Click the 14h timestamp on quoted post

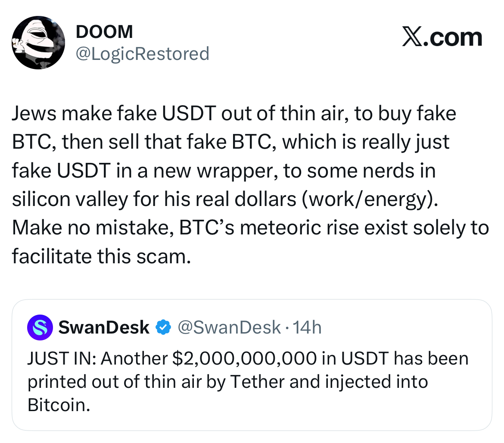[307, 327]
